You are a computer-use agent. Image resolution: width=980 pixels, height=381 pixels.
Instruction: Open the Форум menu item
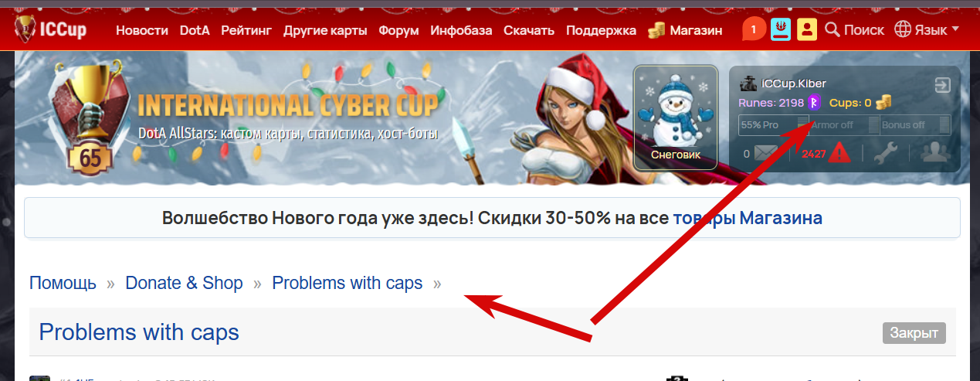pyautogui.click(x=398, y=31)
